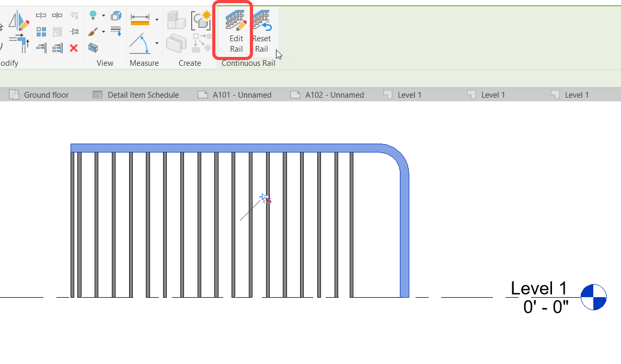The image size is (621, 364).
Task: Click the Hide in View light bulb icon
Action: (93, 14)
